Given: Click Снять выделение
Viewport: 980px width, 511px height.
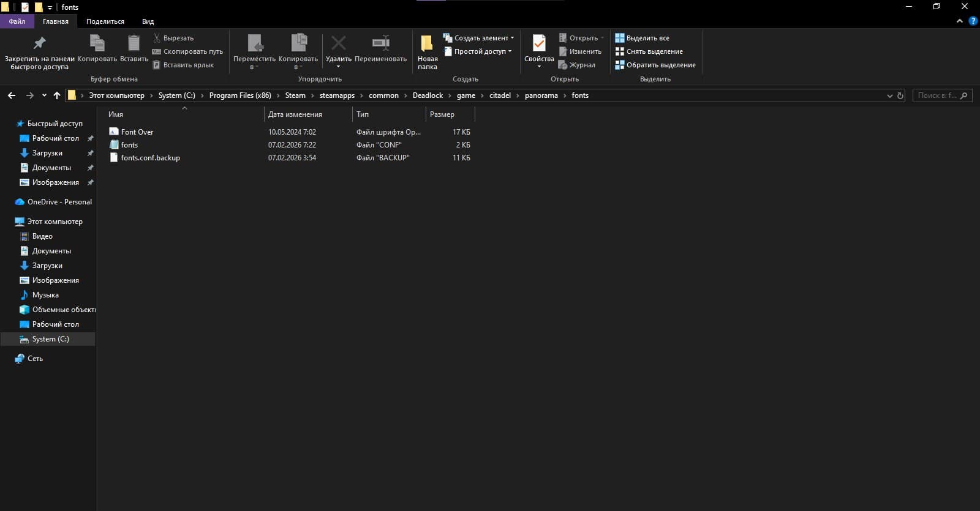Looking at the screenshot, I should [649, 51].
